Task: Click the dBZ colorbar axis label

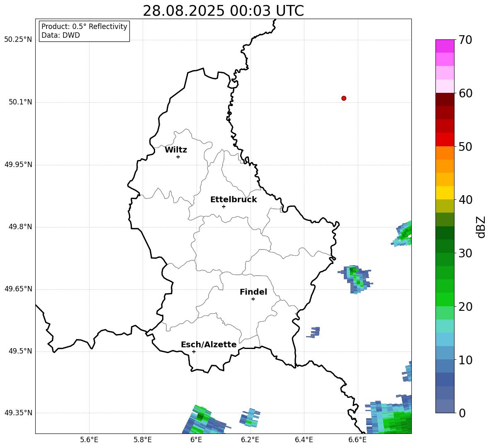Action: click(481, 227)
